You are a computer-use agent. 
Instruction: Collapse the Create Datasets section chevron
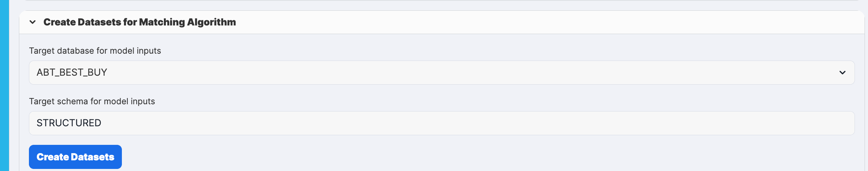pos(33,22)
